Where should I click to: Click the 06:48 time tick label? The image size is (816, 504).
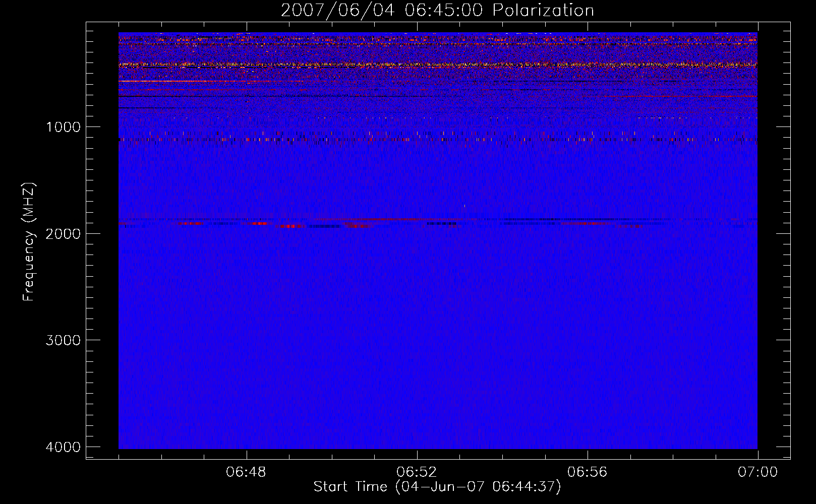tap(246, 472)
